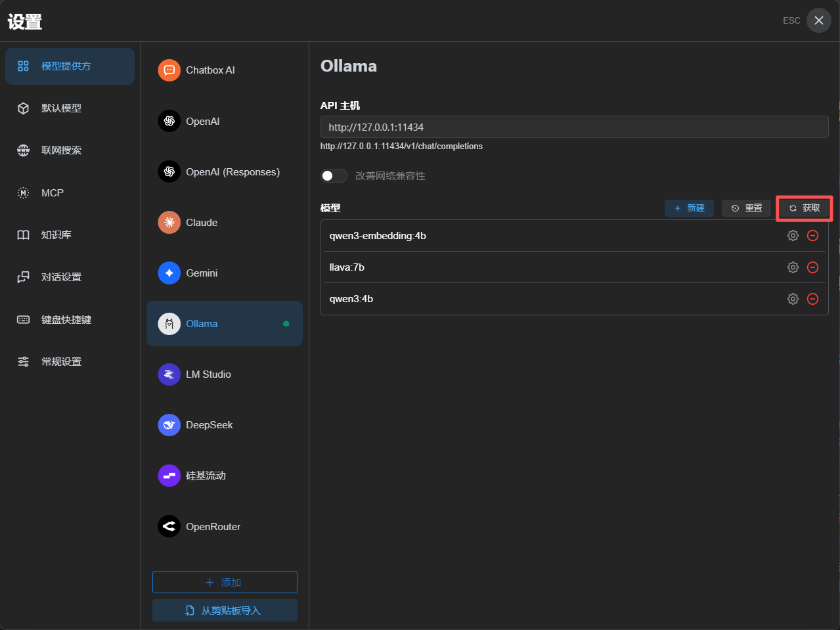Open the 知识库 settings section

click(x=70, y=235)
